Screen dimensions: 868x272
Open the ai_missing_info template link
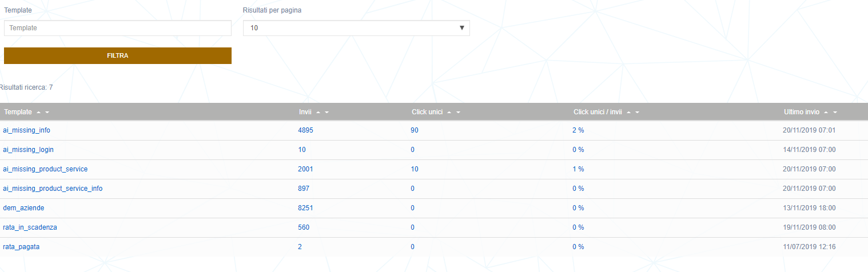[27, 130]
